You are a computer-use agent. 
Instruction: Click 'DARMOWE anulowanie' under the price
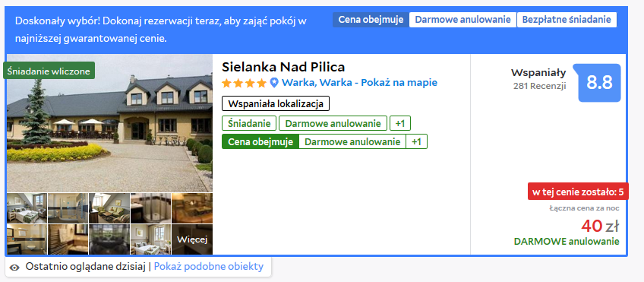567,241
